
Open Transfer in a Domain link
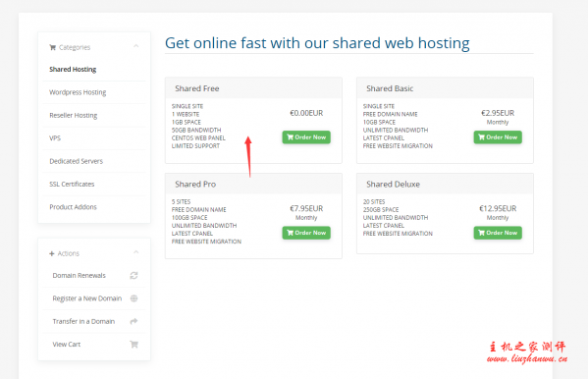point(94,321)
